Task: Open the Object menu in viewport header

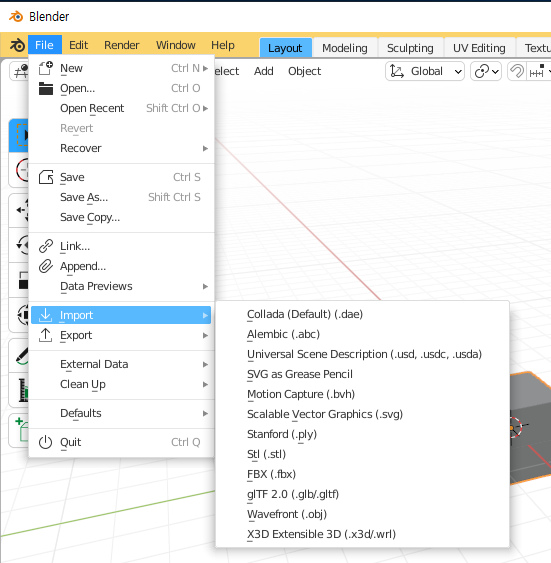Action: [x=305, y=71]
